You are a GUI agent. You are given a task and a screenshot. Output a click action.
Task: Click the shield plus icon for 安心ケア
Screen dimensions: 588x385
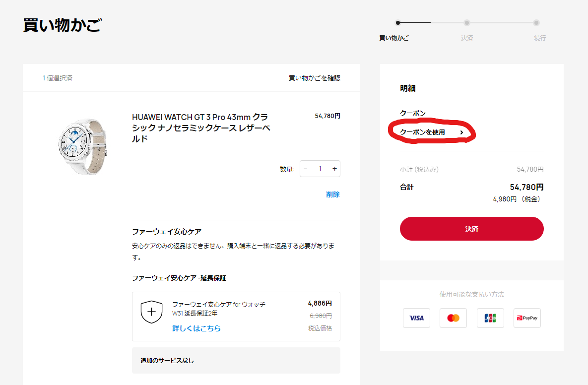[151, 312]
